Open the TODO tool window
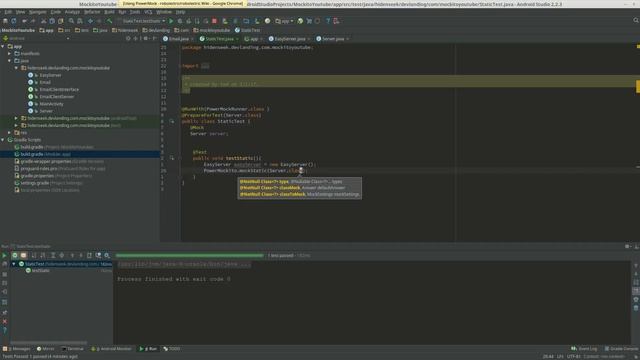The width and height of the screenshot is (640, 360). point(172,349)
